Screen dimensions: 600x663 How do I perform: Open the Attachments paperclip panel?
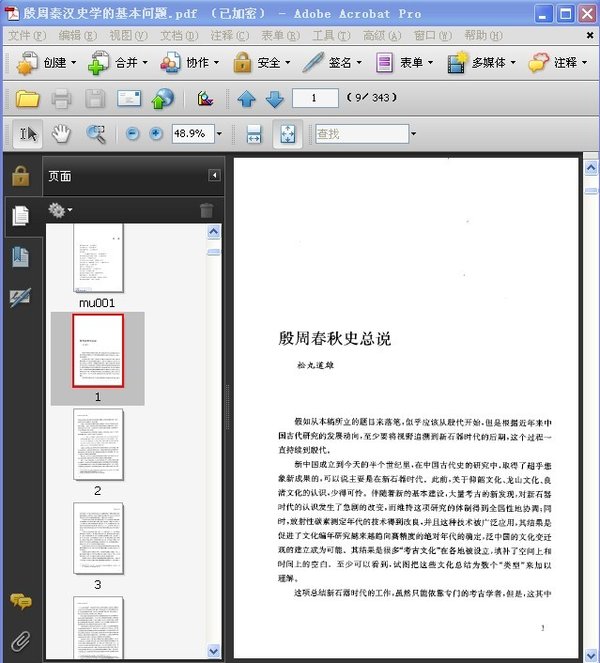20,640
